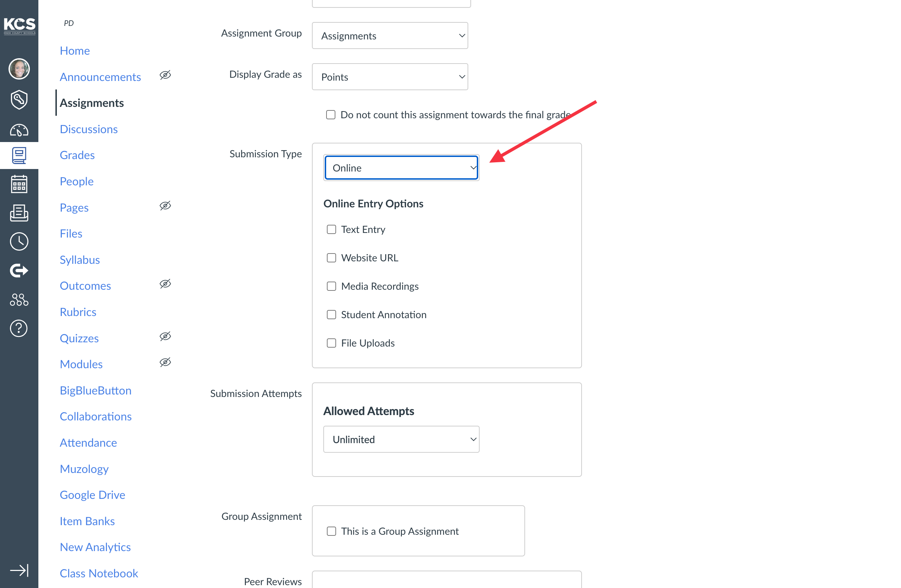Open the Rubrics link
This screenshot has width=901, height=588.
tap(78, 312)
